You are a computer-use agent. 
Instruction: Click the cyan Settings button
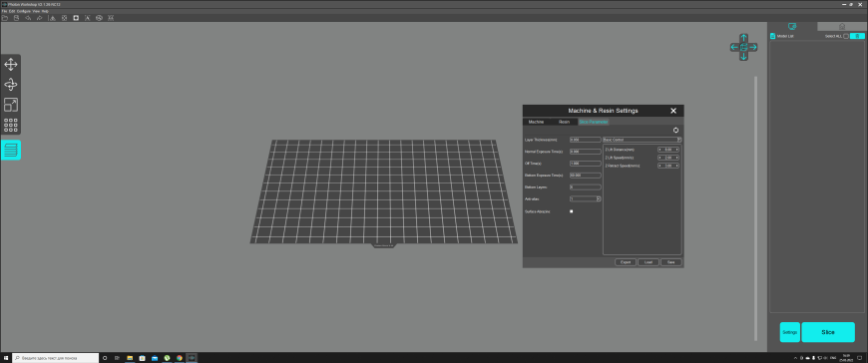tap(790, 332)
